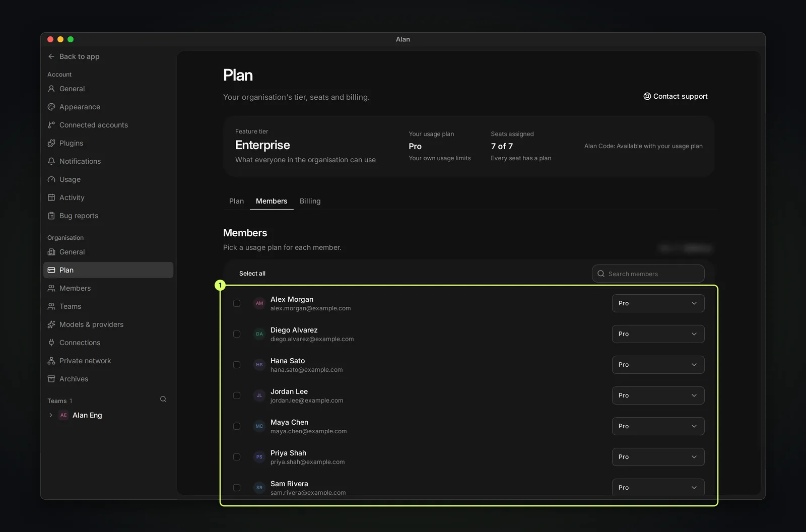Click the search icon beside Teams heading
Viewport: 806px width, 532px height.
(x=163, y=399)
